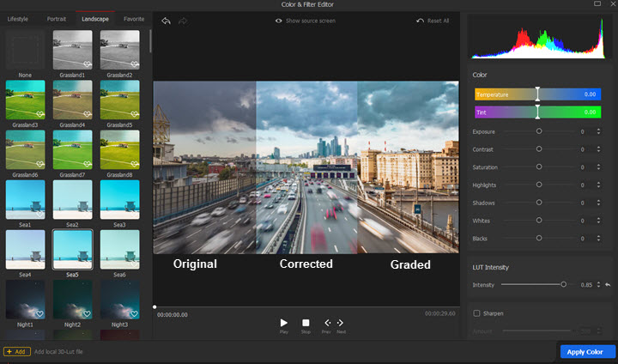Enable the Sharpen checkbox

[x=476, y=313]
